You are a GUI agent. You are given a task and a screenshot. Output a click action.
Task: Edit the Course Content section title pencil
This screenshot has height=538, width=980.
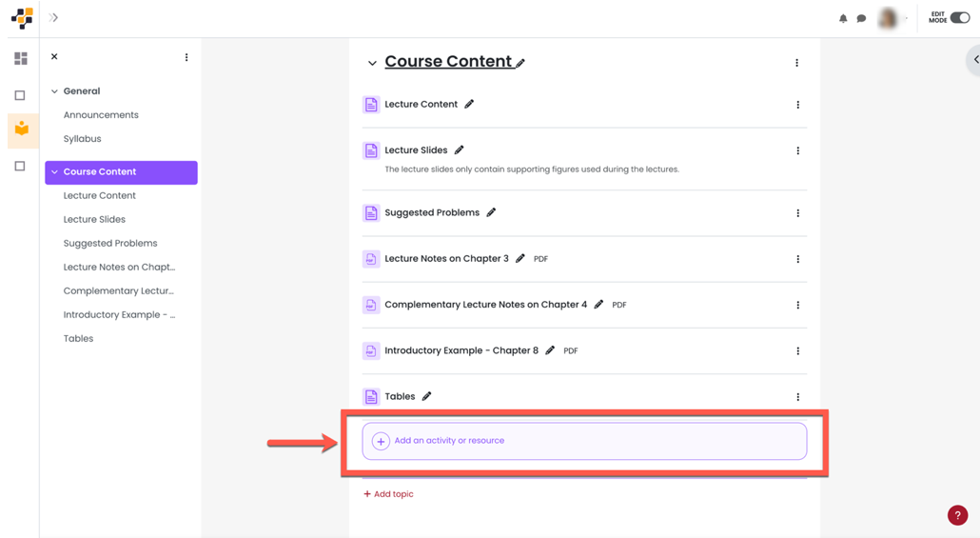(x=520, y=63)
